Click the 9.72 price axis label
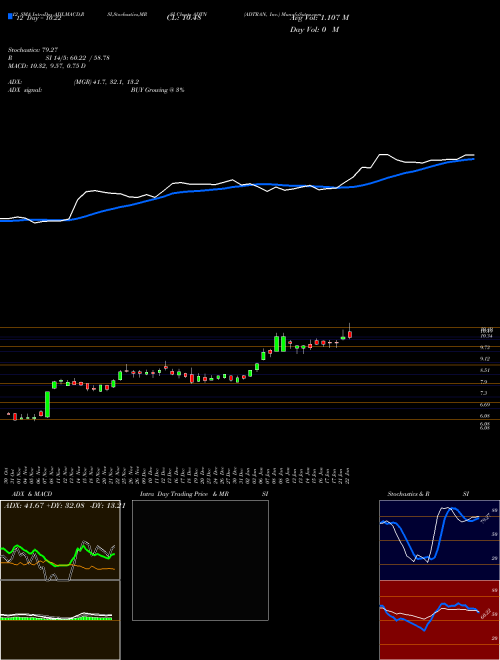This screenshot has width=500, height=660. coord(485,347)
